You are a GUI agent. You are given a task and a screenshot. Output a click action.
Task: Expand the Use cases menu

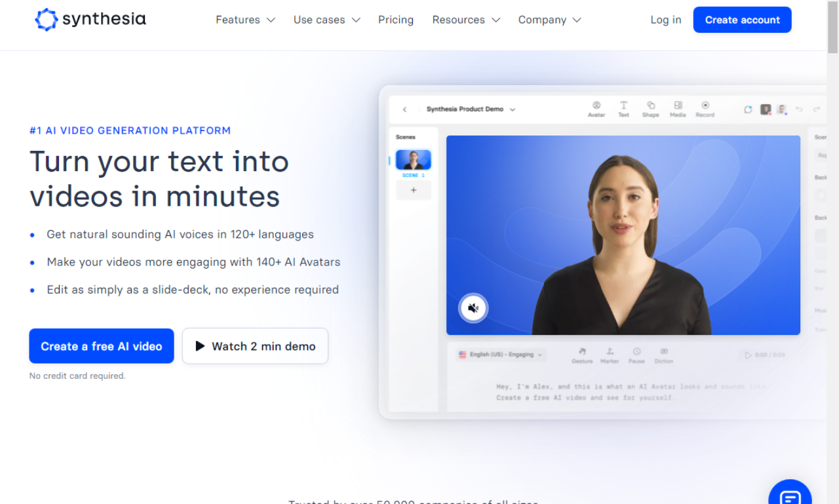(x=327, y=20)
